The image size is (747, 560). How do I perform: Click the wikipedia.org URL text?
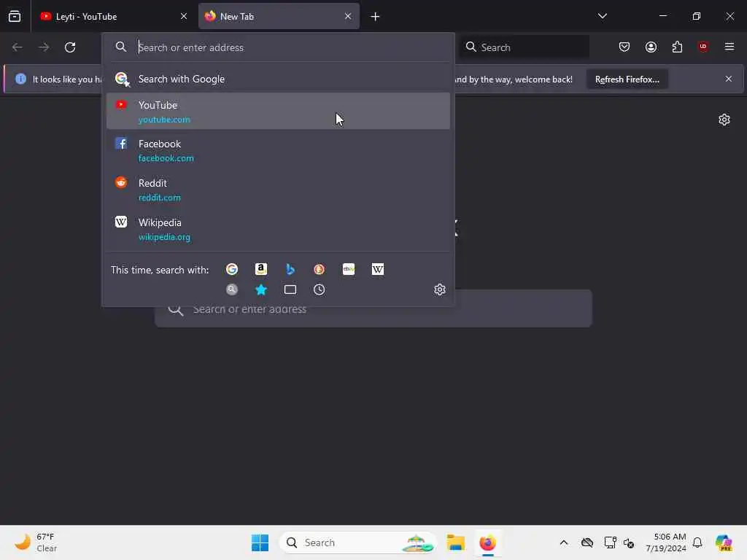[x=164, y=237]
